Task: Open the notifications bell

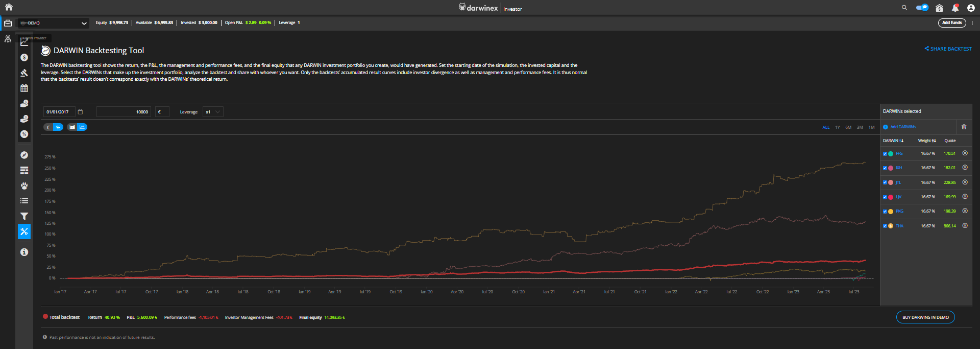Action: click(x=955, y=8)
